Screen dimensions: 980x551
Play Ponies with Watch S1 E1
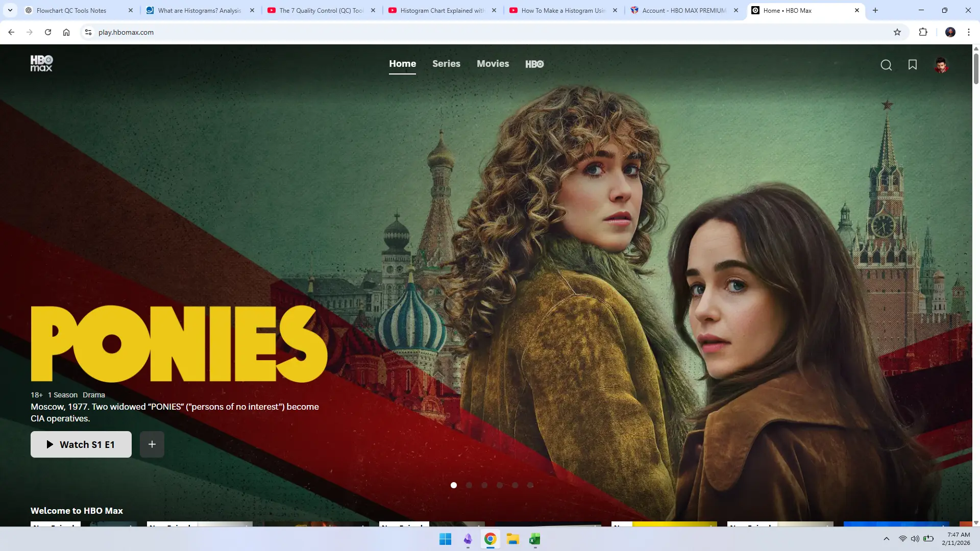pos(81,444)
